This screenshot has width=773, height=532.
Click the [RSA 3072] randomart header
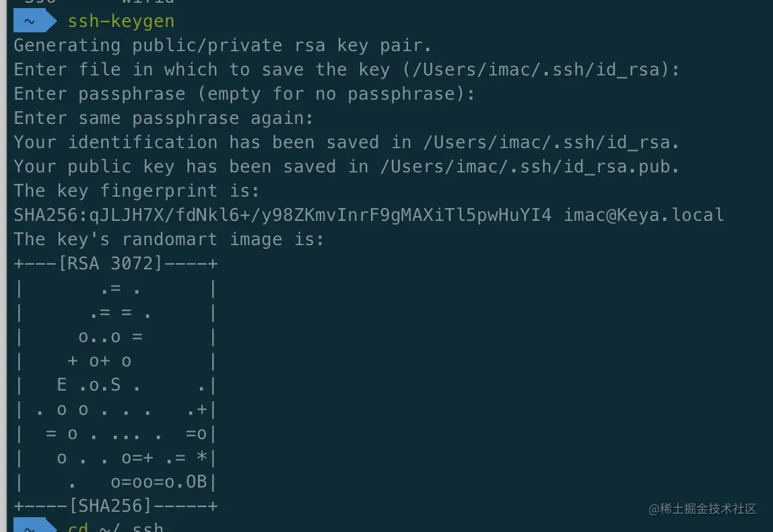tap(111, 263)
